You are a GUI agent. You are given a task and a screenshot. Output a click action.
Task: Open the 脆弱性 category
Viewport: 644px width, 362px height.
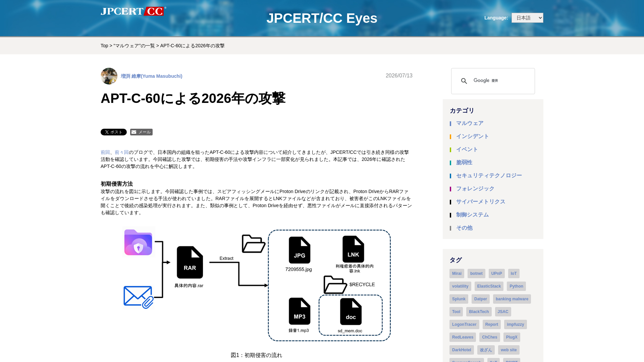[464, 163]
